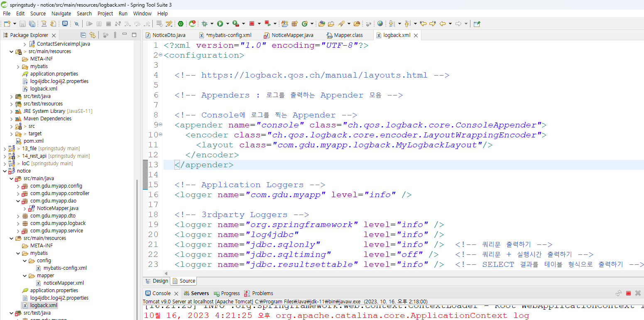This screenshot has width=644, height=320.
Task: Click the red Stop toolbar icon
Action: pyautogui.click(x=252, y=24)
